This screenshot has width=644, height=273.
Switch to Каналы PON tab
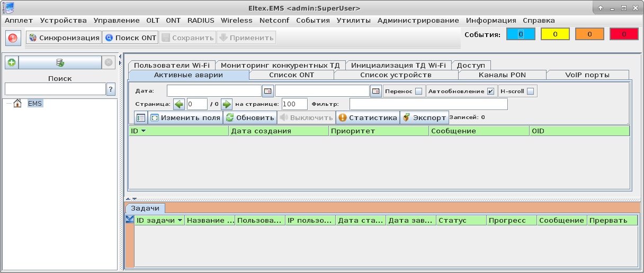pyautogui.click(x=502, y=75)
